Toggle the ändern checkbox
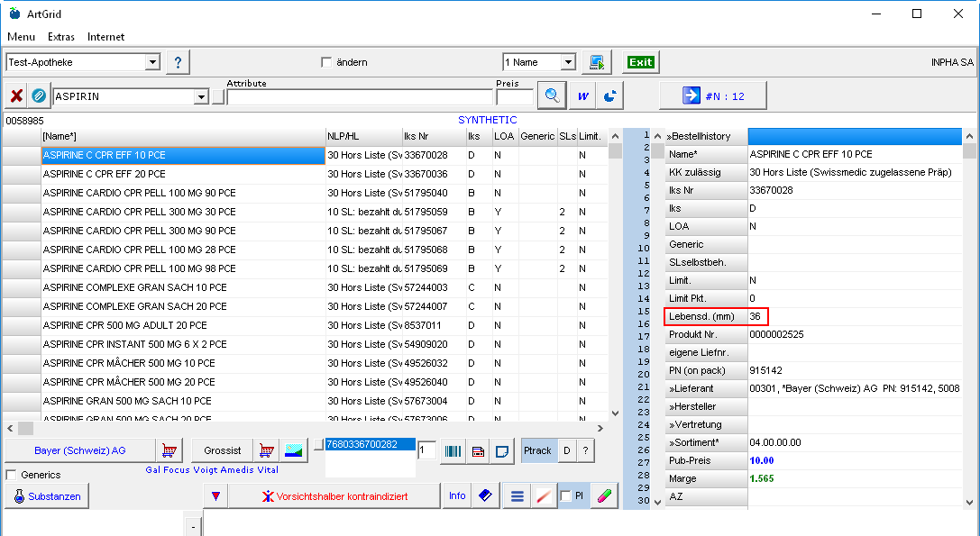The width and height of the screenshot is (980, 536). click(326, 62)
